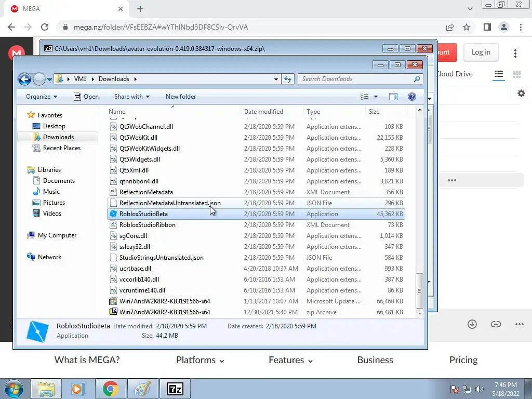Click the Open toolbar button
The image size is (532, 399).
point(86,97)
